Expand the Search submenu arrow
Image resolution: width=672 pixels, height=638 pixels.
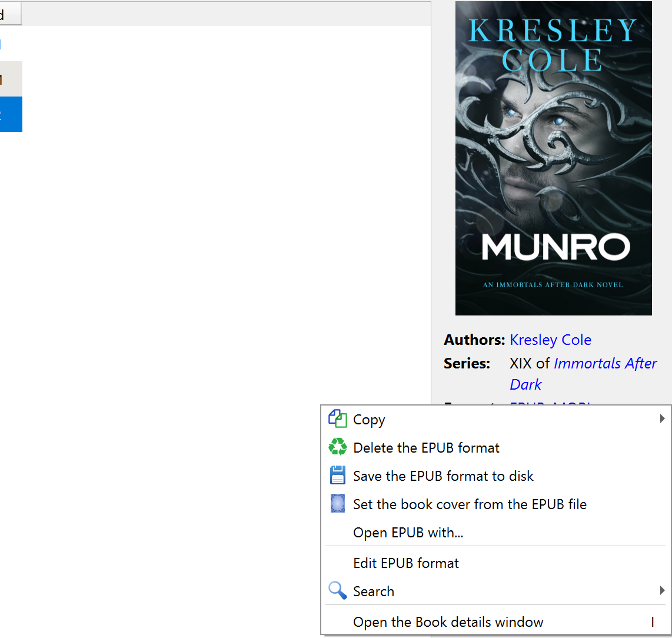(x=662, y=591)
